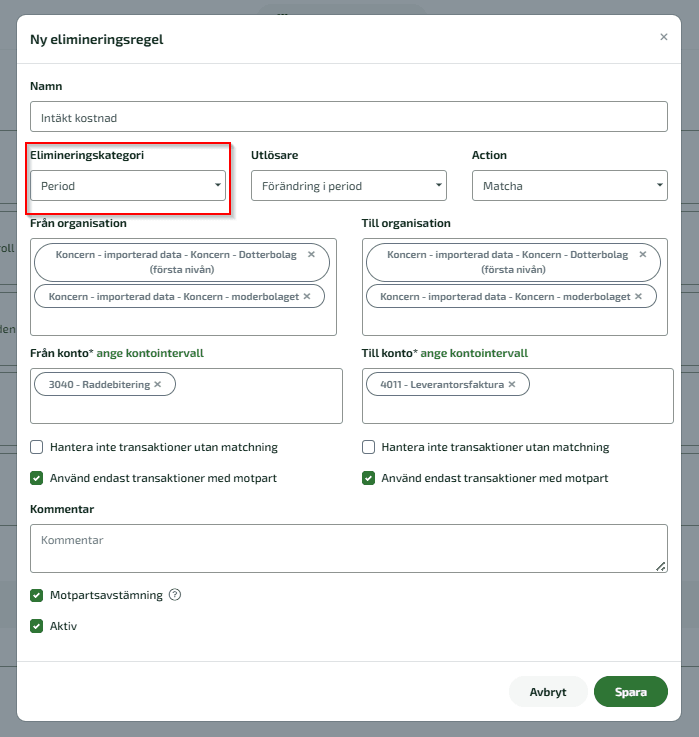The width and height of the screenshot is (699, 737).
Task: Open the Motpartsavstämning help icon
Action: point(175,595)
